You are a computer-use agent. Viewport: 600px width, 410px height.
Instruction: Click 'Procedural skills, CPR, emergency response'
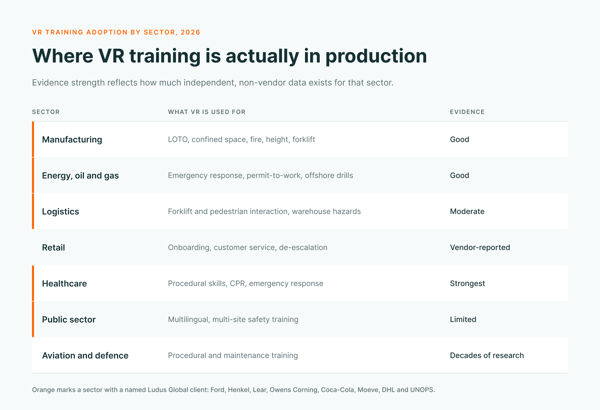pos(245,283)
